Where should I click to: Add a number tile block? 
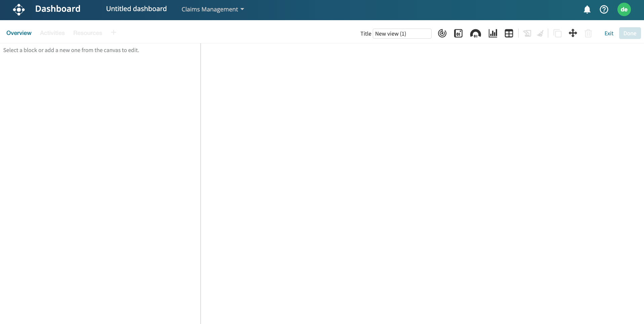pos(458,33)
